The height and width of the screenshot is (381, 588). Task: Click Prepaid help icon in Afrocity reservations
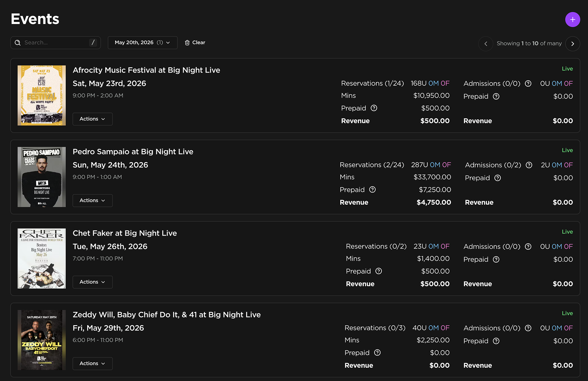pyautogui.click(x=374, y=108)
